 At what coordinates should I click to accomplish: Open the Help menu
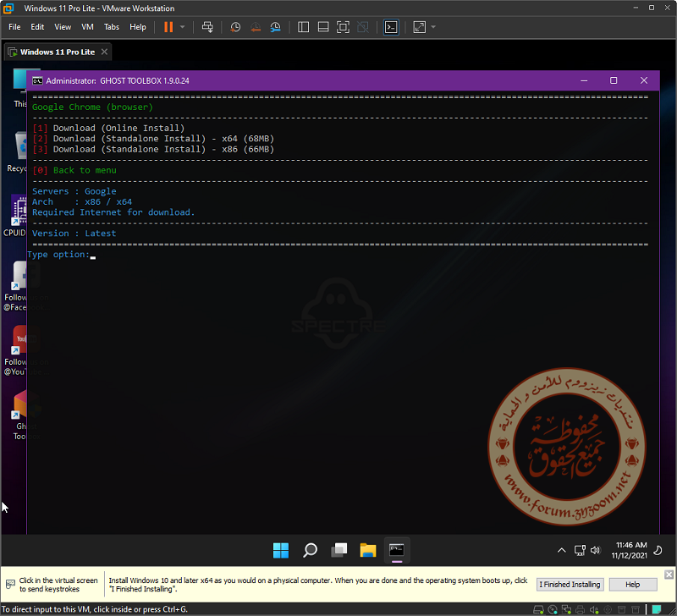[x=138, y=27]
